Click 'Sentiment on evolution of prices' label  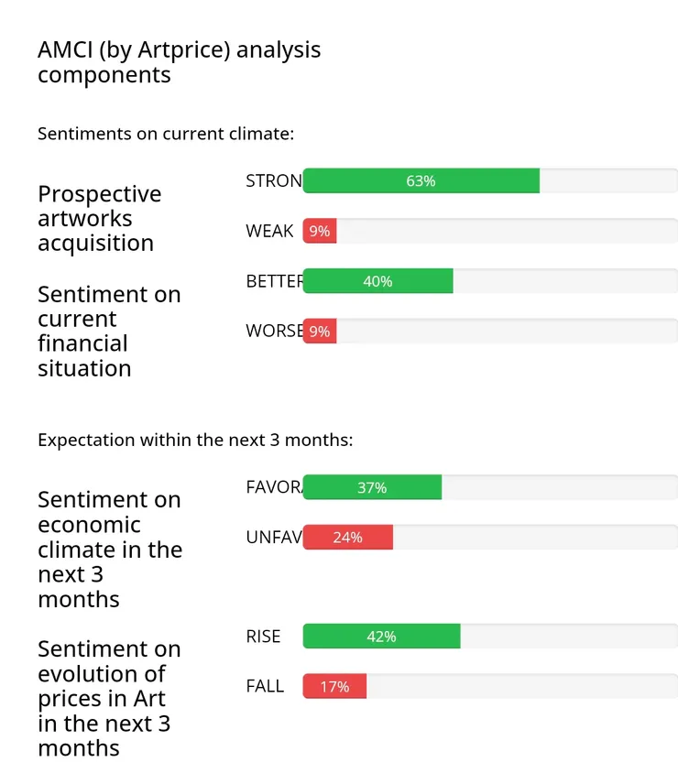coord(109,699)
